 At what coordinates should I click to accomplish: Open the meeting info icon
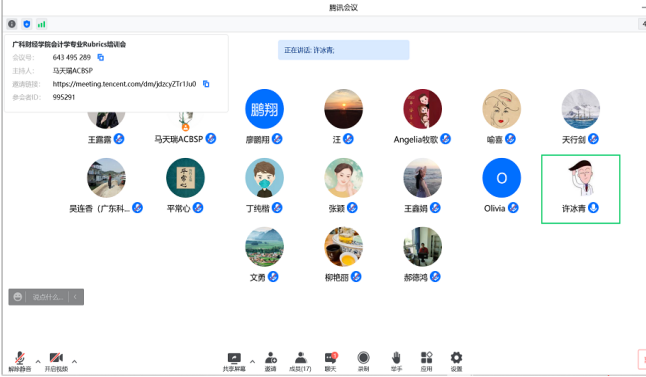tap(12, 24)
